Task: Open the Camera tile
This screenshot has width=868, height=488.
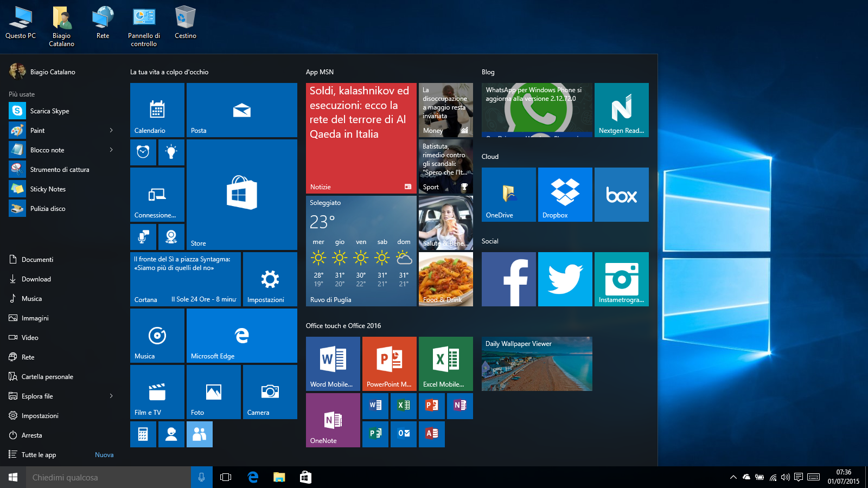Action: point(270,392)
